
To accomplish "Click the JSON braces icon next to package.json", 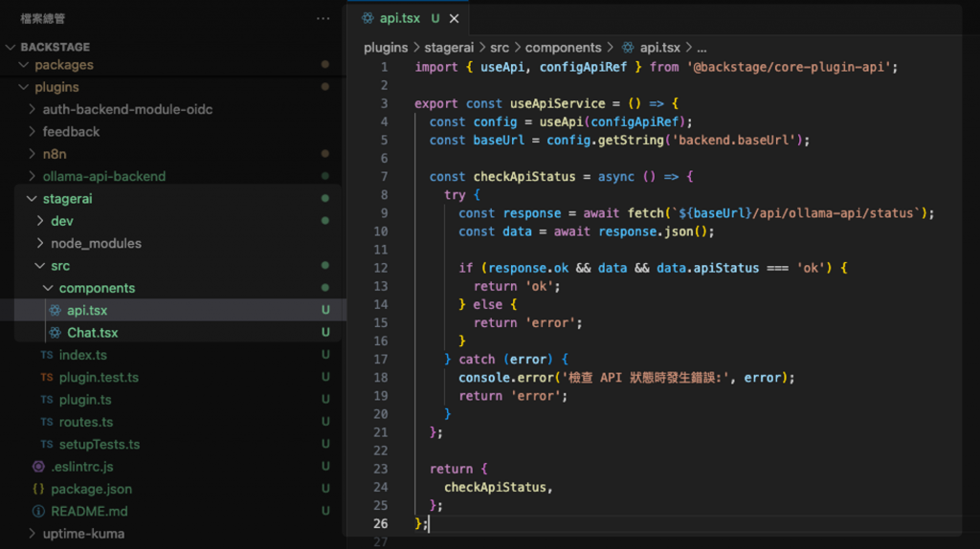I will coord(38,489).
